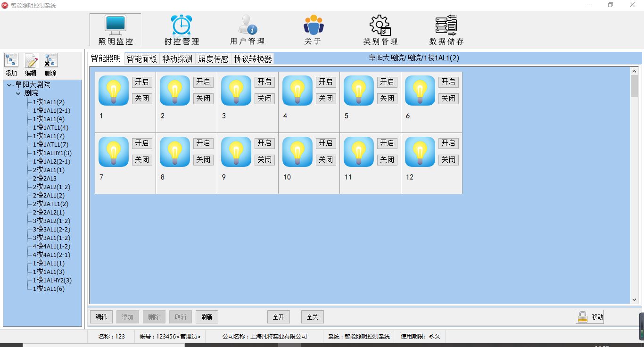Image resolution: width=644 pixels, height=347 pixels.
Task: Switch to the 智能面板 tab
Action: 141,59
